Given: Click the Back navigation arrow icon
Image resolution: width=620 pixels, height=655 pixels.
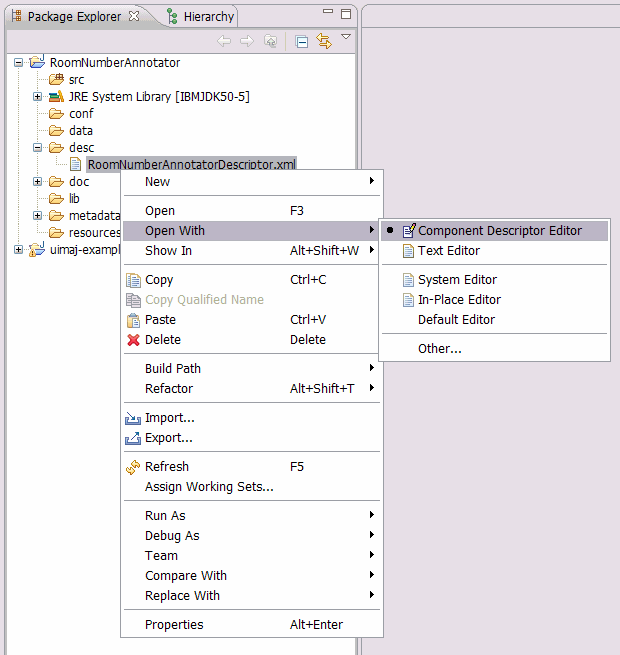Looking at the screenshot, I should coord(224,41).
